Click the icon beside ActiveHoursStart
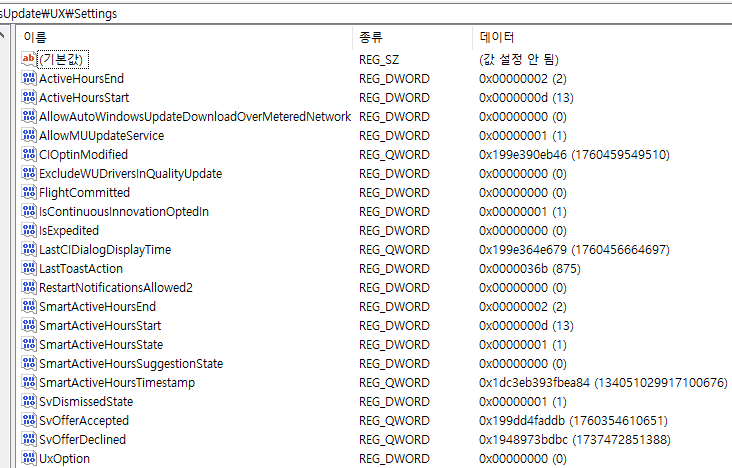 click(28, 97)
